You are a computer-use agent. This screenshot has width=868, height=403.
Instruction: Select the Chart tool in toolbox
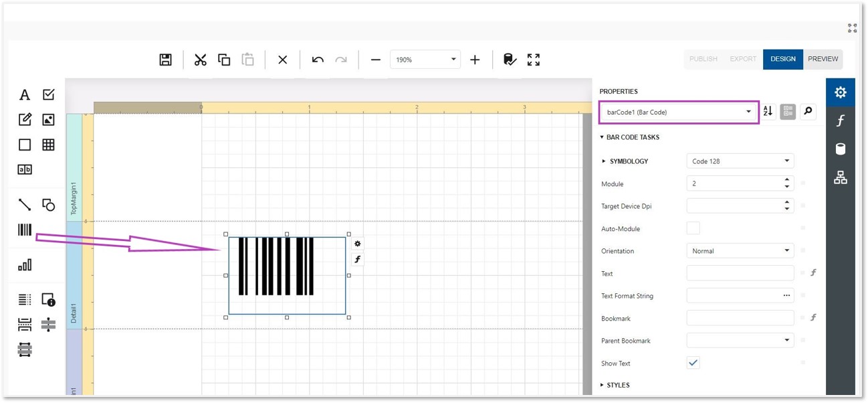click(25, 265)
